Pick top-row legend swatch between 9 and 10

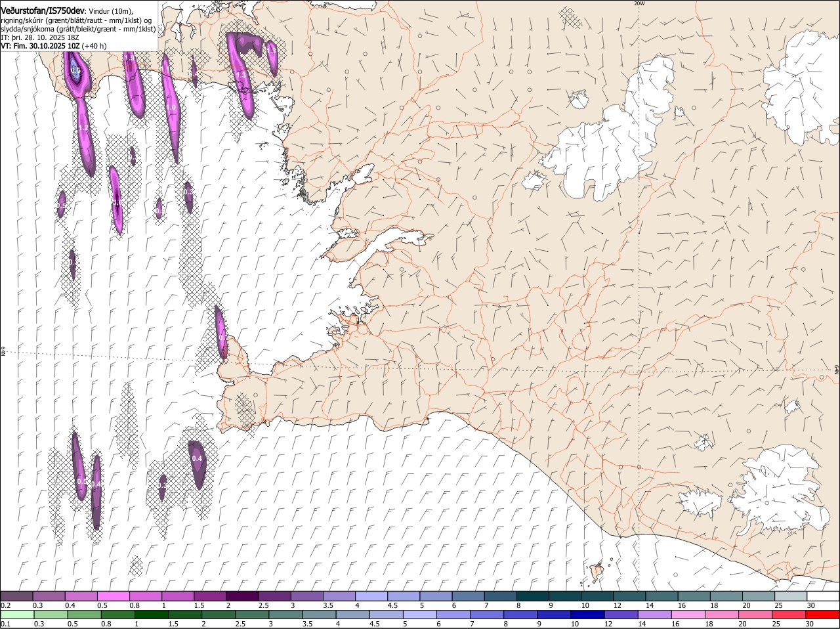pyautogui.click(x=565, y=596)
